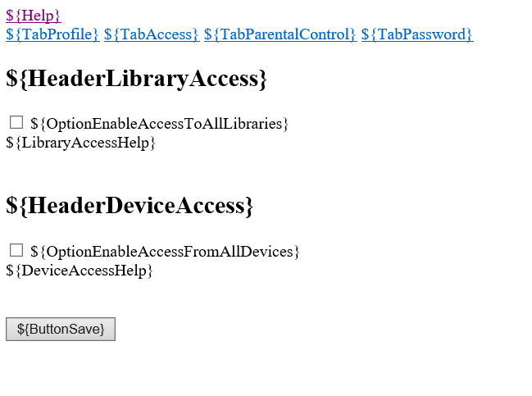Toggle the checkbox under the device access header
Screen dimensions: 532x396
[16, 250]
